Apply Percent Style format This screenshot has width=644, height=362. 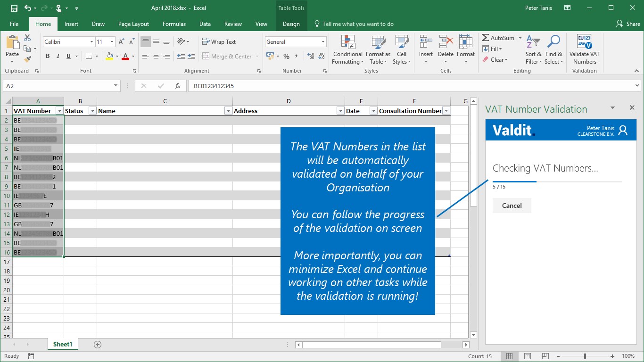click(x=286, y=56)
